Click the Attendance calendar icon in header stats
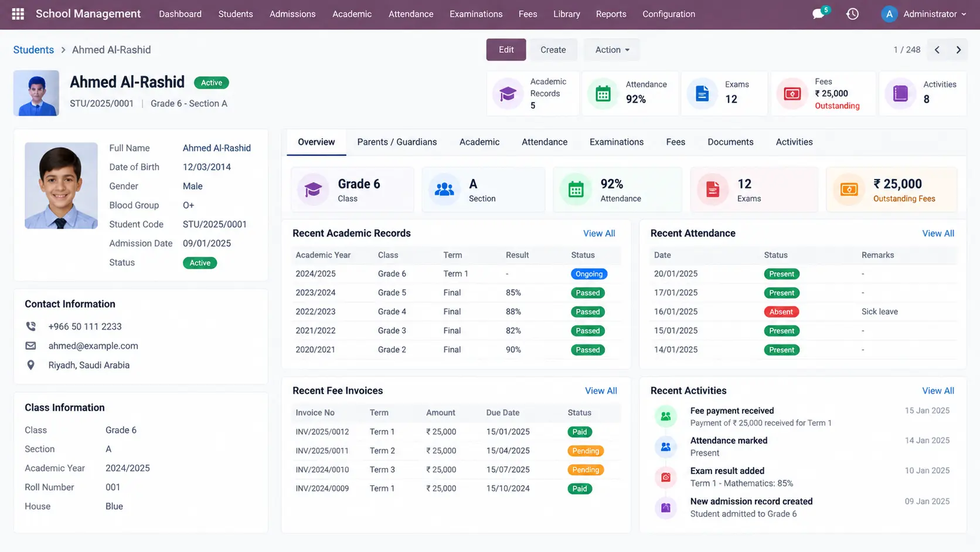Screen dimensions: 980x552 coord(603,93)
